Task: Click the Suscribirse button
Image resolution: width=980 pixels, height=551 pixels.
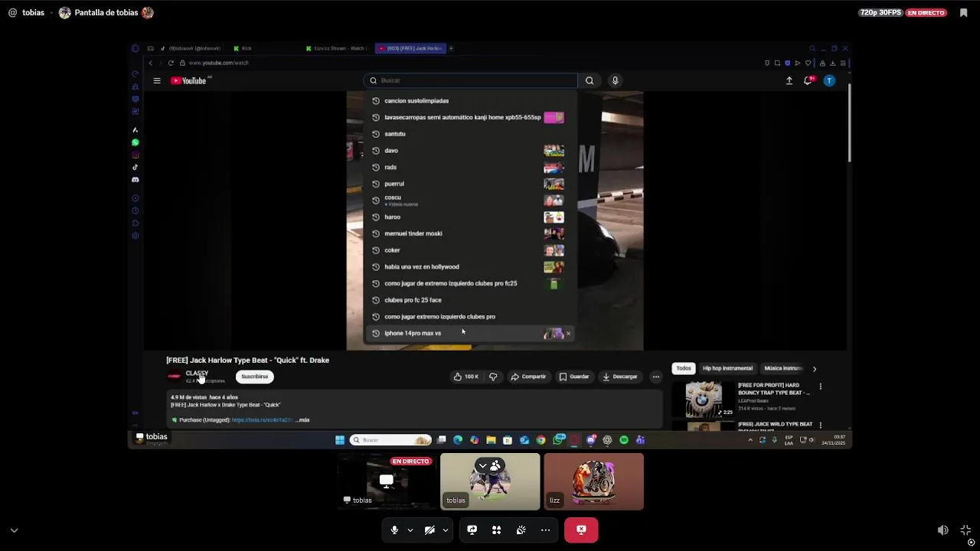Action: [x=255, y=377]
